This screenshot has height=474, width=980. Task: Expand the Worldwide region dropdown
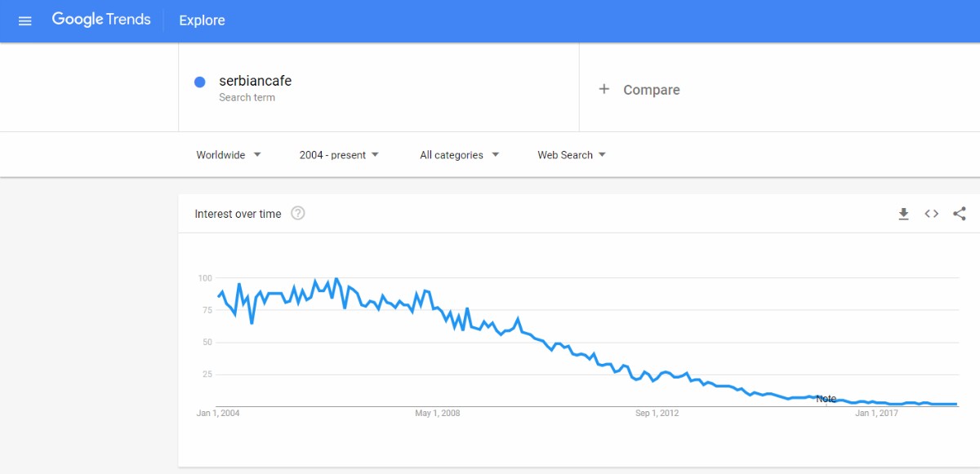tap(229, 155)
